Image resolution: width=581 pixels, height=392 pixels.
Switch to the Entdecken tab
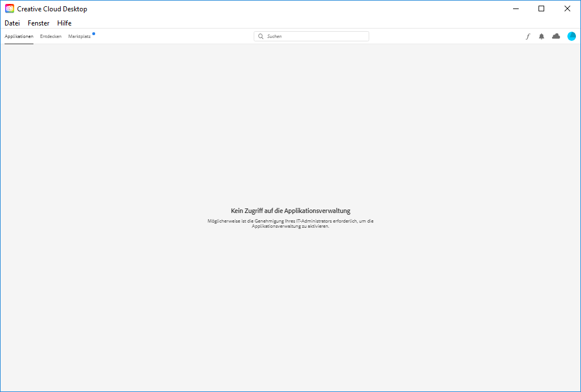pyautogui.click(x=50, y=36)
